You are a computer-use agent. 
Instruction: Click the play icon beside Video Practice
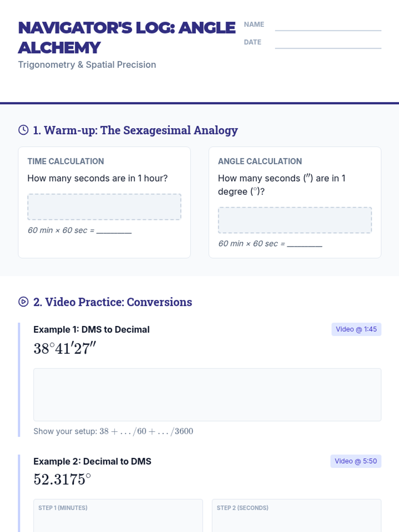pos(23,302)
